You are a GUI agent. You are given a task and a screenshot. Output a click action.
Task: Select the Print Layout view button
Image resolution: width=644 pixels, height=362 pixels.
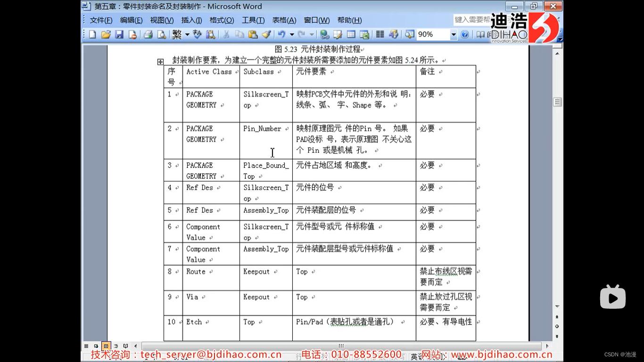click(106, 346)
